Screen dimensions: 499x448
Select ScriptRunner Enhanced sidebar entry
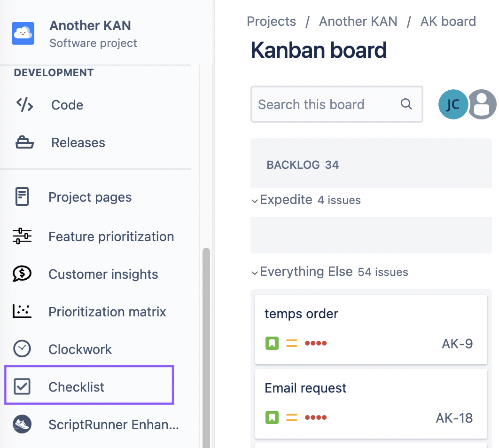[113, 424]
